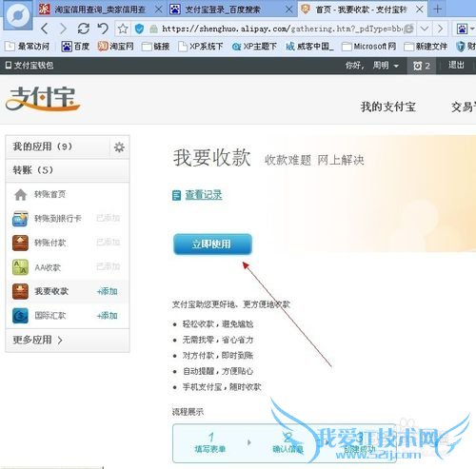Open 百度 bookmark
The image size is (476, 469).
click(x=75, y=47)
